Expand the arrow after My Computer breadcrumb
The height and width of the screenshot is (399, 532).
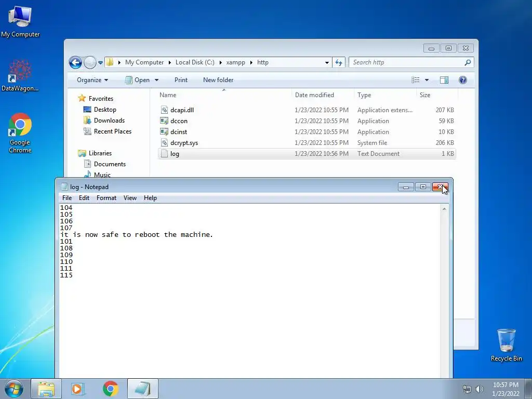[x=170, y=62]
